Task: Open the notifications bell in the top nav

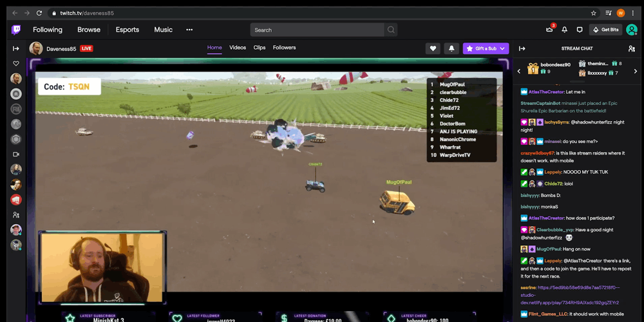Action: (x=564, y=30)
